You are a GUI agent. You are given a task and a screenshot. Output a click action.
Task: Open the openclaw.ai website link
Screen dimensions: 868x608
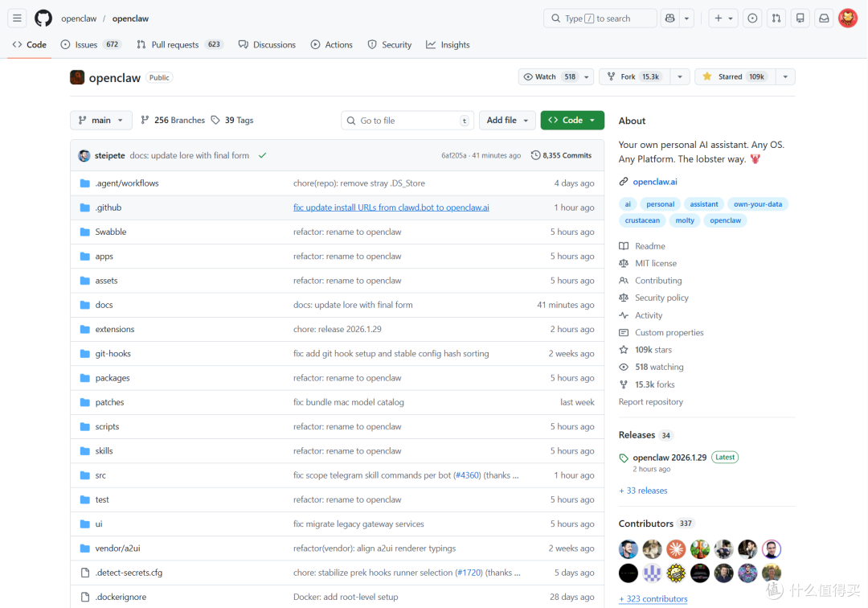[655, 182]
